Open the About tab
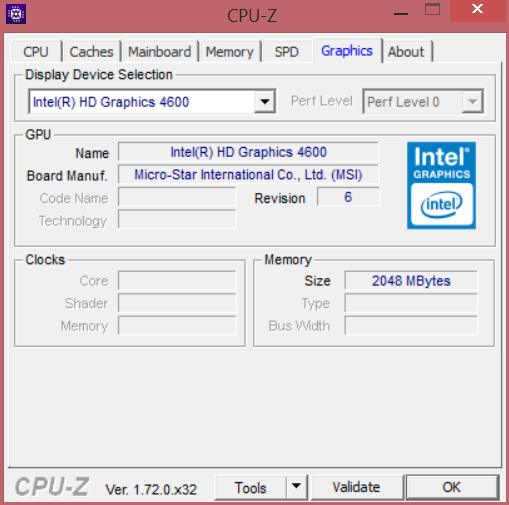 (406, 52)
